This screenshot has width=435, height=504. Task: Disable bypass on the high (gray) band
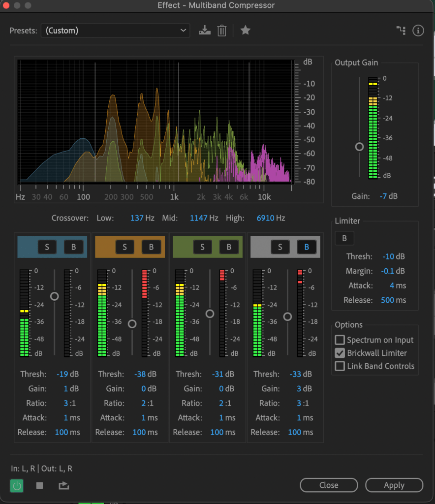(x=307, y=247)
